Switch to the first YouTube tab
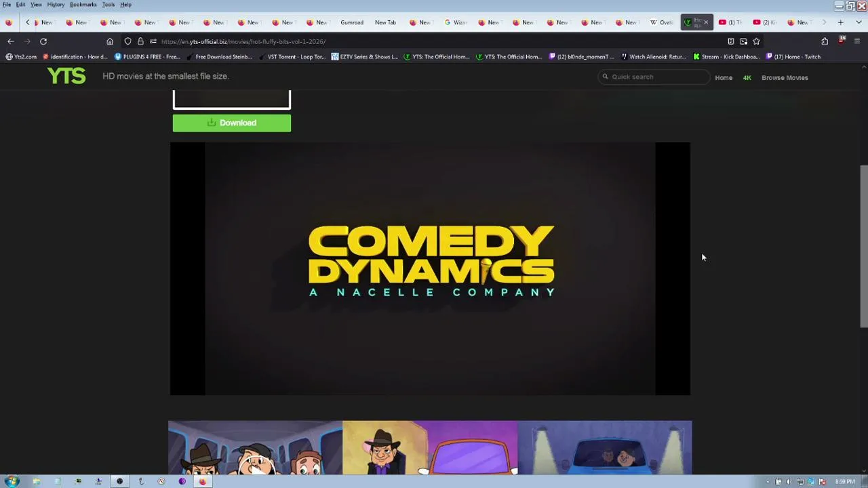Viewport: 868px width, 488px height. (x=731, y=22)
